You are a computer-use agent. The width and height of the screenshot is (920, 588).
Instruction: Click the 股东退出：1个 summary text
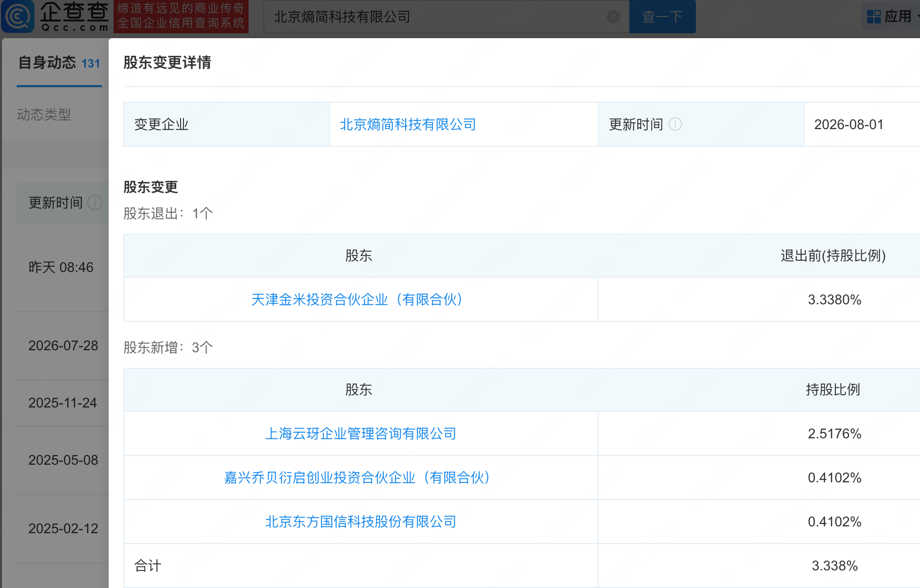(x=168, y=213)
